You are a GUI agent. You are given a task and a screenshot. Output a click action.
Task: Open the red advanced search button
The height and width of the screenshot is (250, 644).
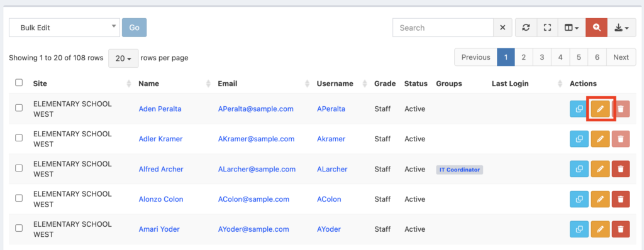[x=596, y=28]
